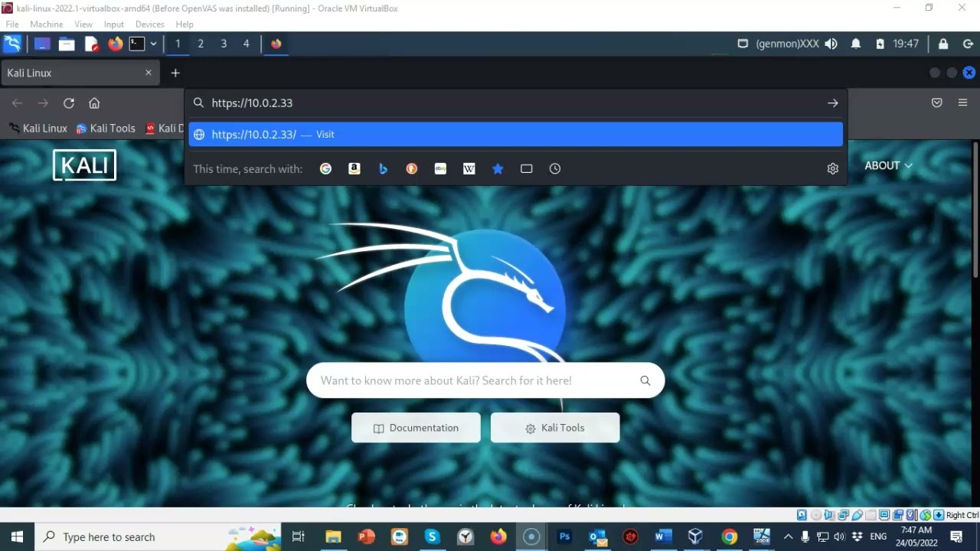The height and width of the screenshot is (551, 980).
Task: Open VirtualBox View menu
Action: [x=83, y=24]
